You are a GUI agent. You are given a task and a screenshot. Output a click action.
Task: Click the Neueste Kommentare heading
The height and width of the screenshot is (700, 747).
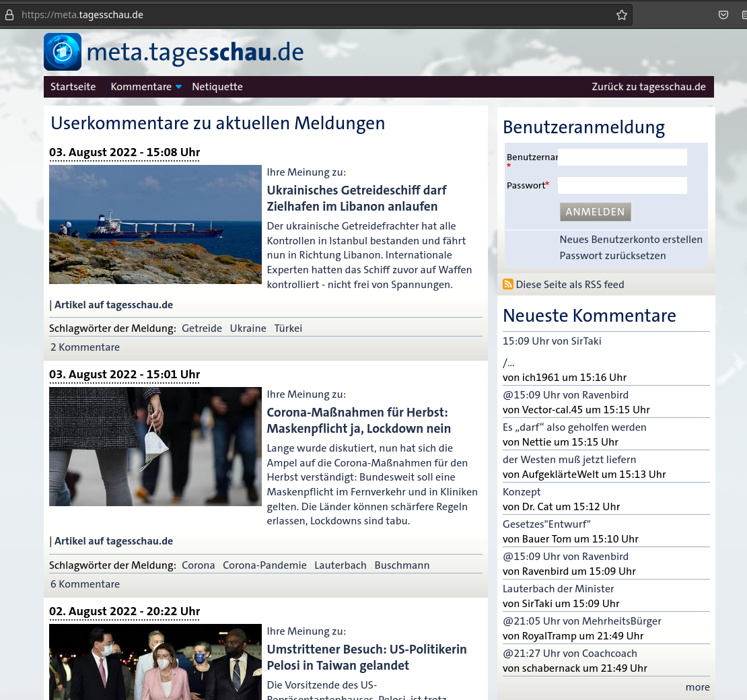pyautogui.click(x=590, y=316)
